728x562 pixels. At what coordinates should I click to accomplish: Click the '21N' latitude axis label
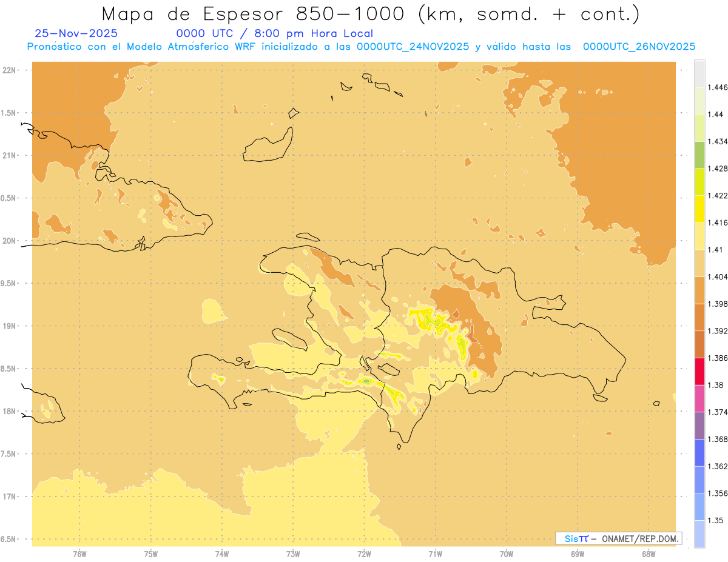pyautogui.click(x=9, y=155)
